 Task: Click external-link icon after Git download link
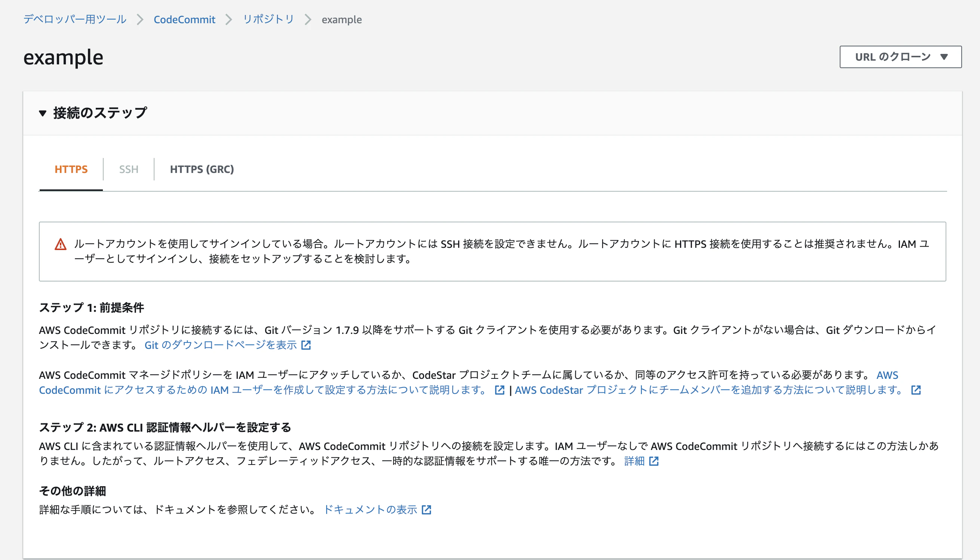(x=306, y=345)
